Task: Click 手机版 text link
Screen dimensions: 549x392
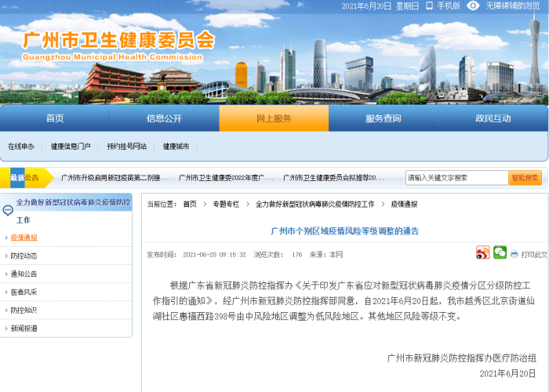Action: tap(449, 5)
